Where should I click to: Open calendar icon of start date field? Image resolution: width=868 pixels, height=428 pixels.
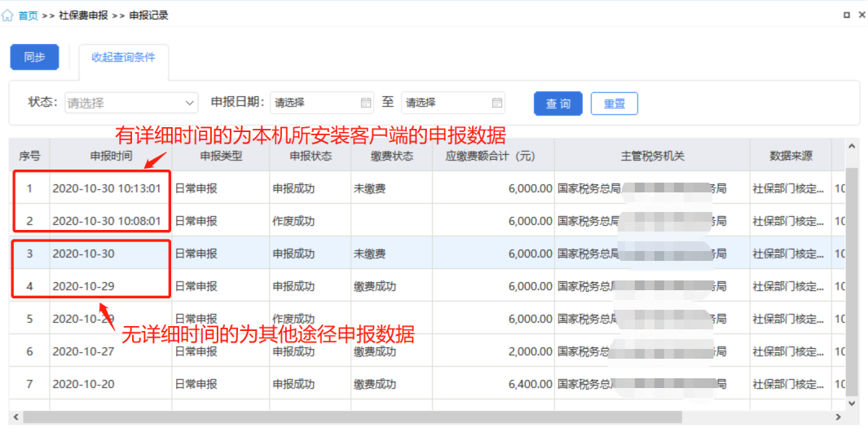365,103
